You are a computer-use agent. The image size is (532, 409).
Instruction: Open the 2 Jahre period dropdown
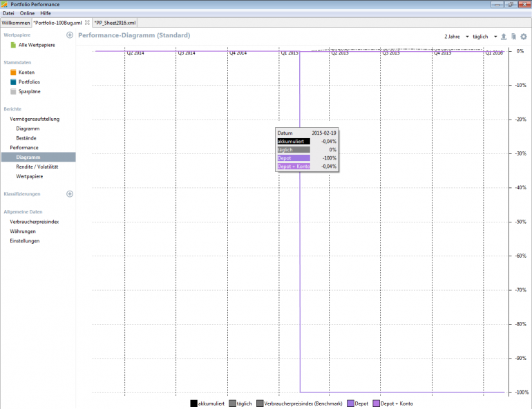(x=457, y=37)
